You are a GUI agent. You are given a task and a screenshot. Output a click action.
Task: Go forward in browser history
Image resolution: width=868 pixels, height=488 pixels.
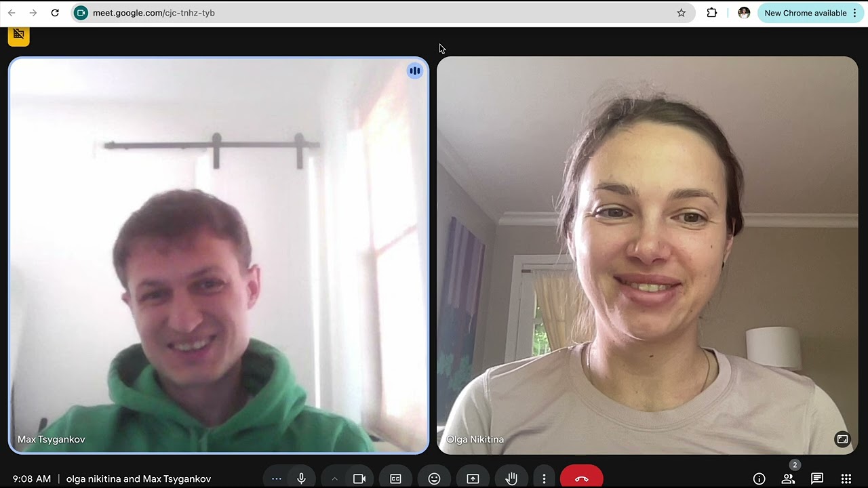pos(33,13)
